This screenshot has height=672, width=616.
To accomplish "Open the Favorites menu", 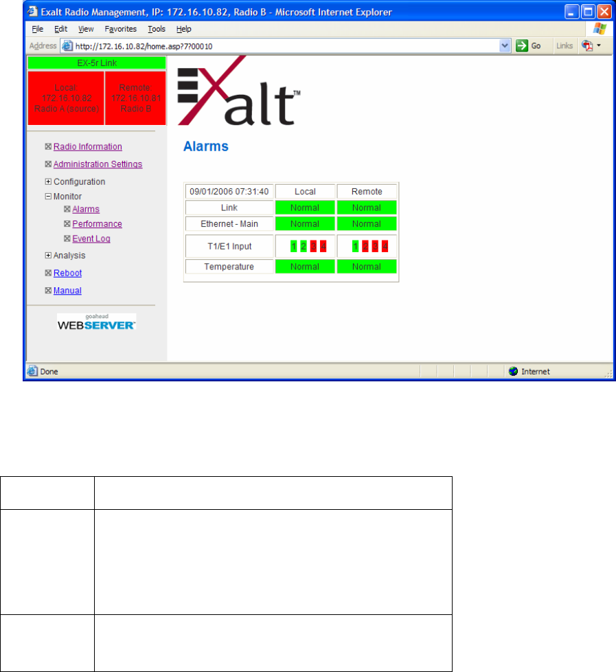I will (x=120, y=29).
